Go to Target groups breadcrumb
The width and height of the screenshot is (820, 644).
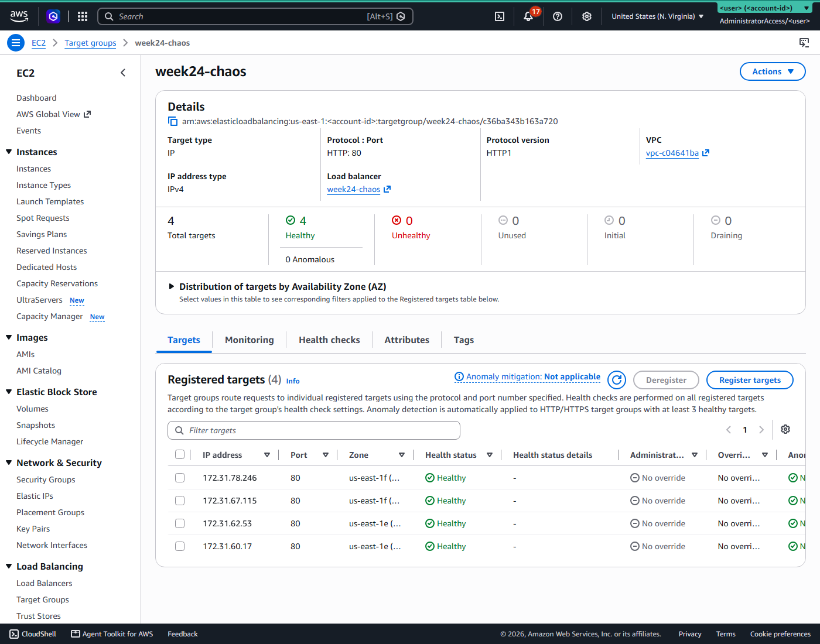(x=90, y=43)
